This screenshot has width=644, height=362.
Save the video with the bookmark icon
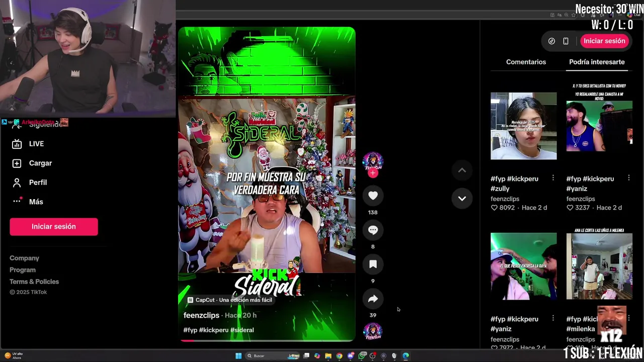point(373,264)
